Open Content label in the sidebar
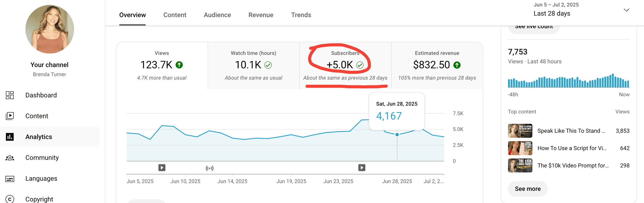Screen dimensions: 644x203 click(x=37, y=116)
